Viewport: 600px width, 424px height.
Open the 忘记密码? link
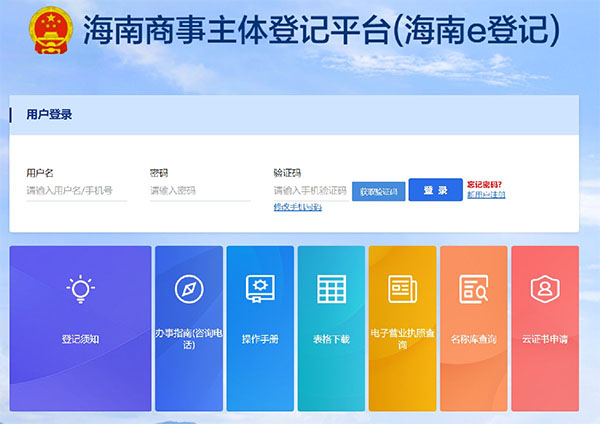pyautogui.click(x=485, y=184)
